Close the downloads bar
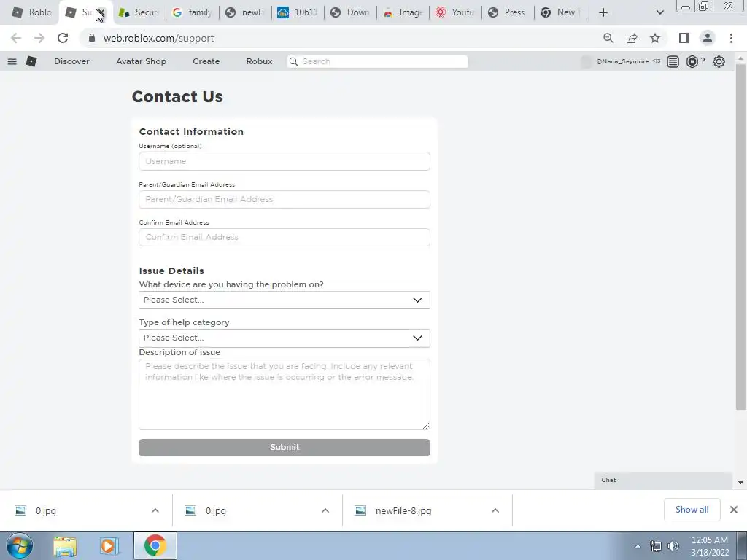 [x=734, y=510]
